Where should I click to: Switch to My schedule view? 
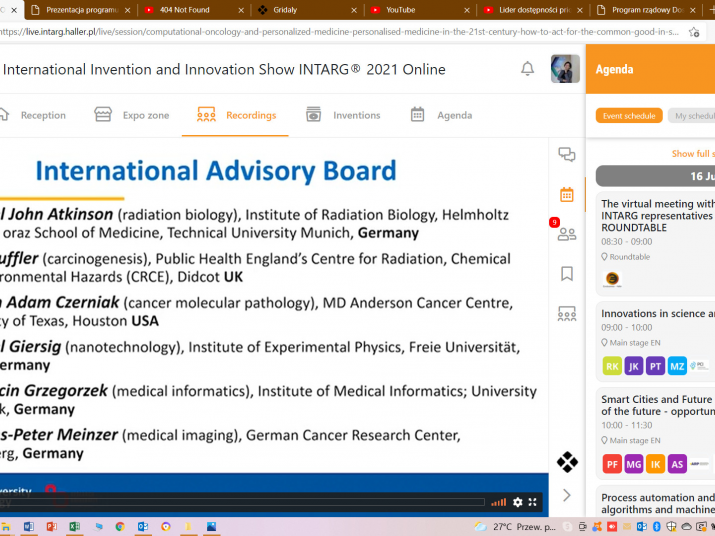[x=693, y=116]
